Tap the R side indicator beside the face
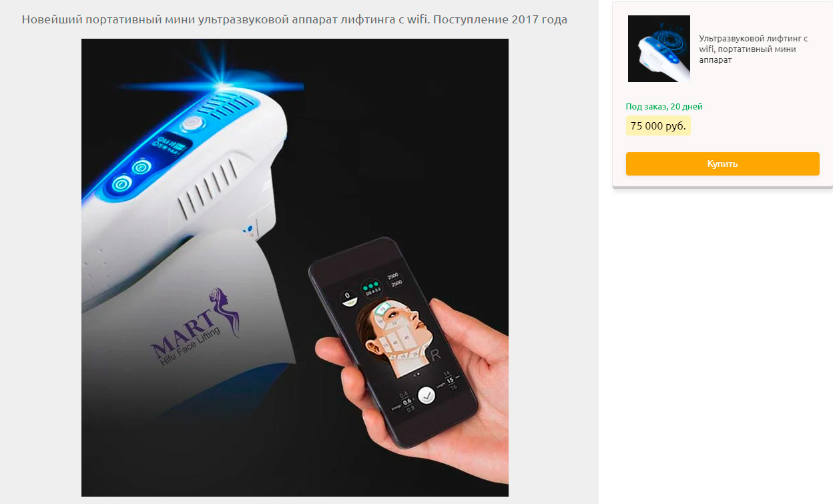The width and height of the screenshot is (833, 504). pos(436,354)
